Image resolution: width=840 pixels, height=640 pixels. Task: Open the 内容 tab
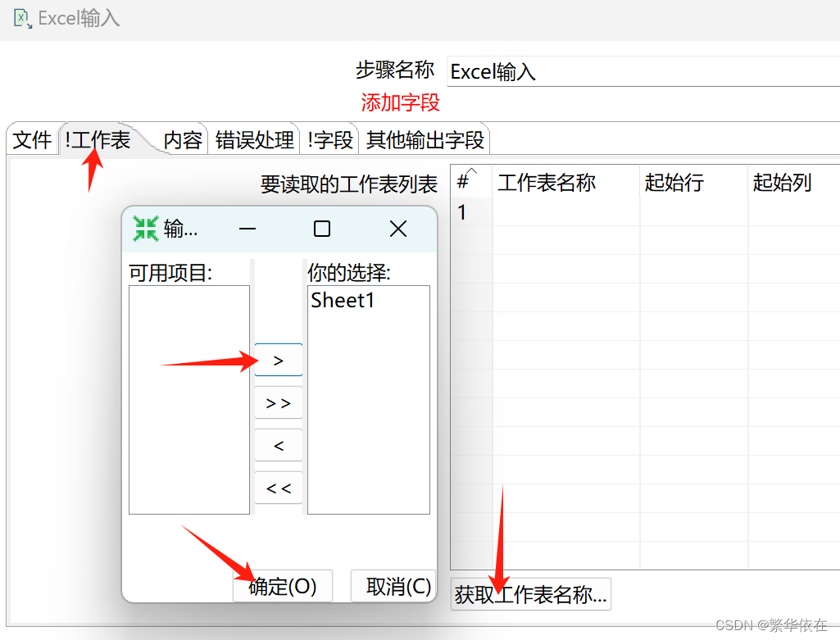click(183, 140)
